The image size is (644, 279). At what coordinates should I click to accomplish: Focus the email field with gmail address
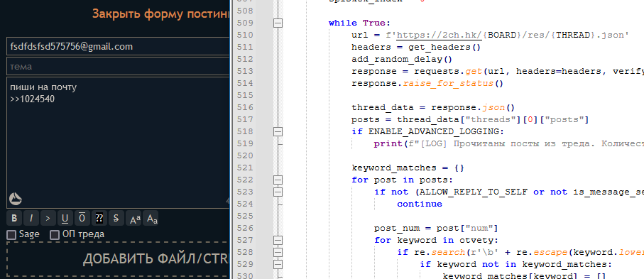point(119,46)
